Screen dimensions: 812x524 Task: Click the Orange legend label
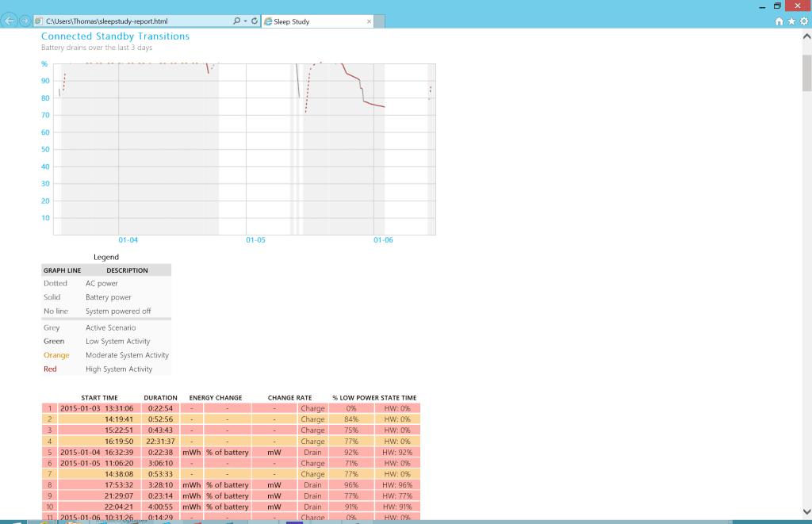click(x=56, y=355)
